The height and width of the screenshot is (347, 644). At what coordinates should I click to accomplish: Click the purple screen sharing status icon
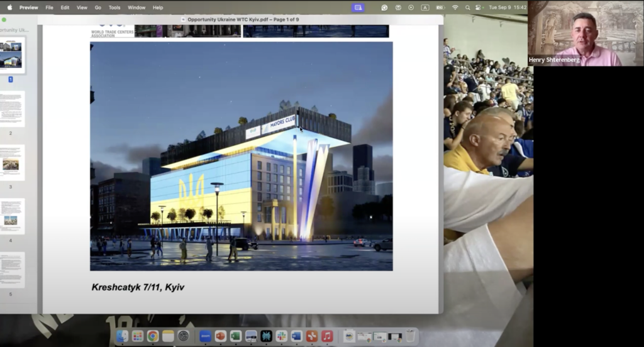(358, 8)
